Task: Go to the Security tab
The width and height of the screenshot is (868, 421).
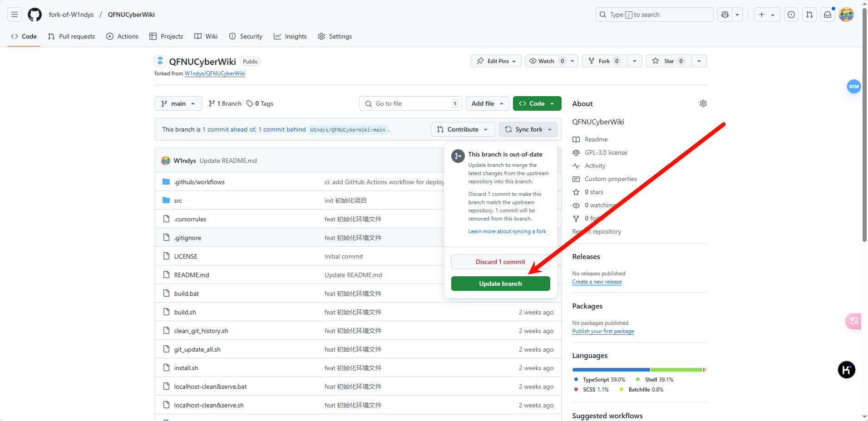Action: click(x=246, y=36)
